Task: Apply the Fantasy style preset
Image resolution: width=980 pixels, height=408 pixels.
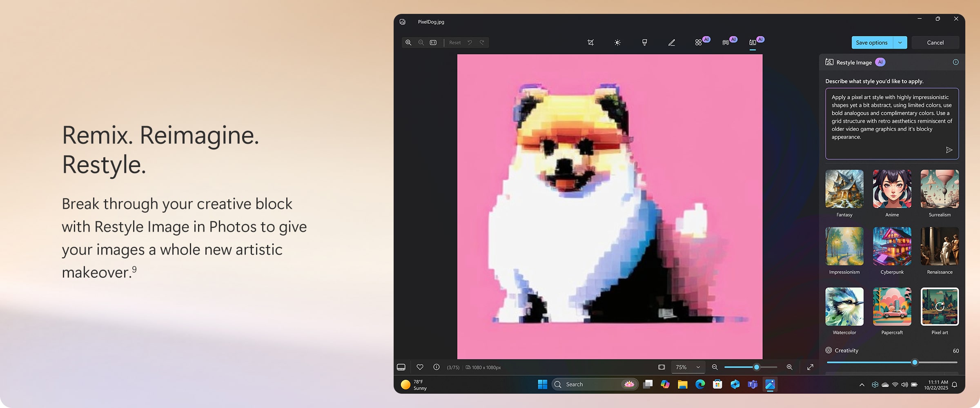Action: [844, 189]
